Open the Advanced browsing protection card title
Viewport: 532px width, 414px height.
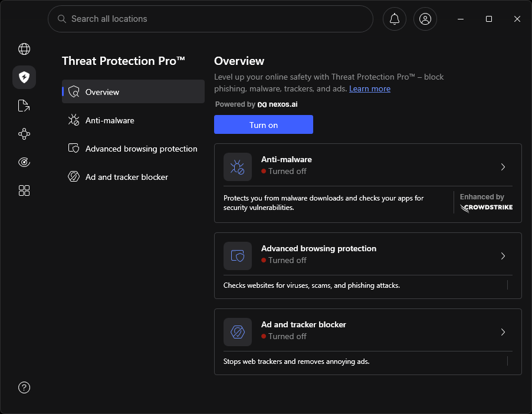coord(318,248)
